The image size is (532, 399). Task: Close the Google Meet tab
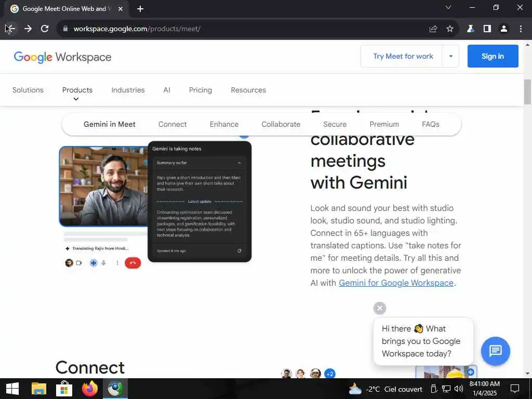coord(121,9)
